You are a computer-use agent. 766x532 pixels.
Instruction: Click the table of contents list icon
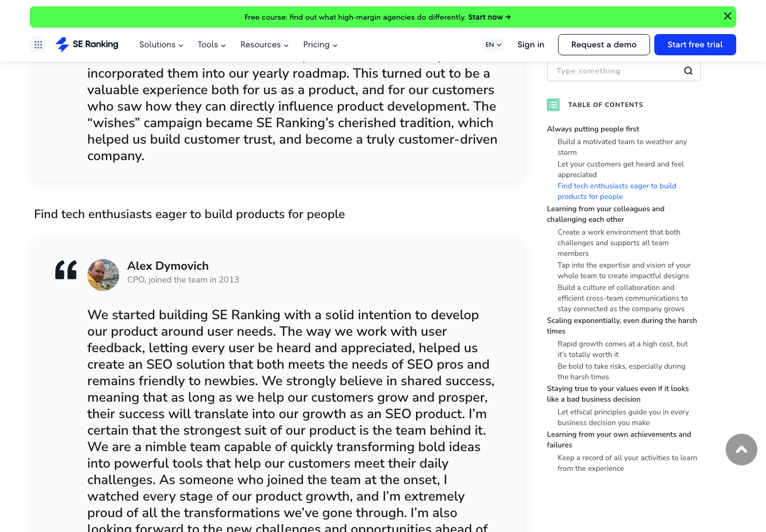coord(553,105)
